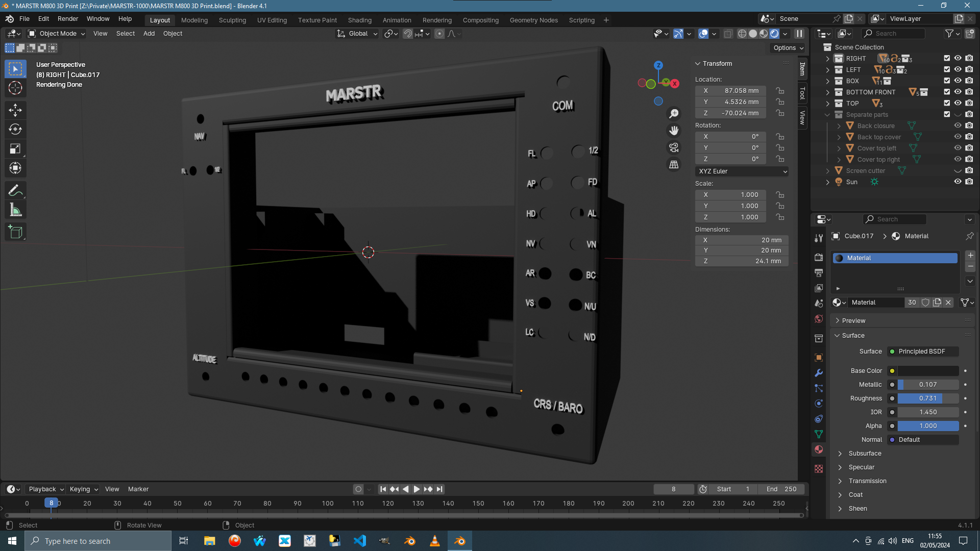Switch to wireframe viewport shading
The height and width of the screenshot is (551, 980).
click(742, 34)
